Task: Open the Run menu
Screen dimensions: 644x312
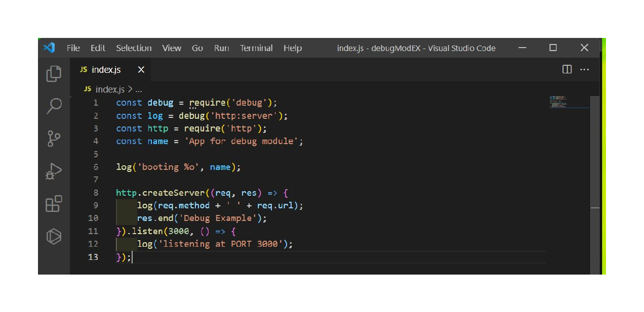Action: (221, 48)
